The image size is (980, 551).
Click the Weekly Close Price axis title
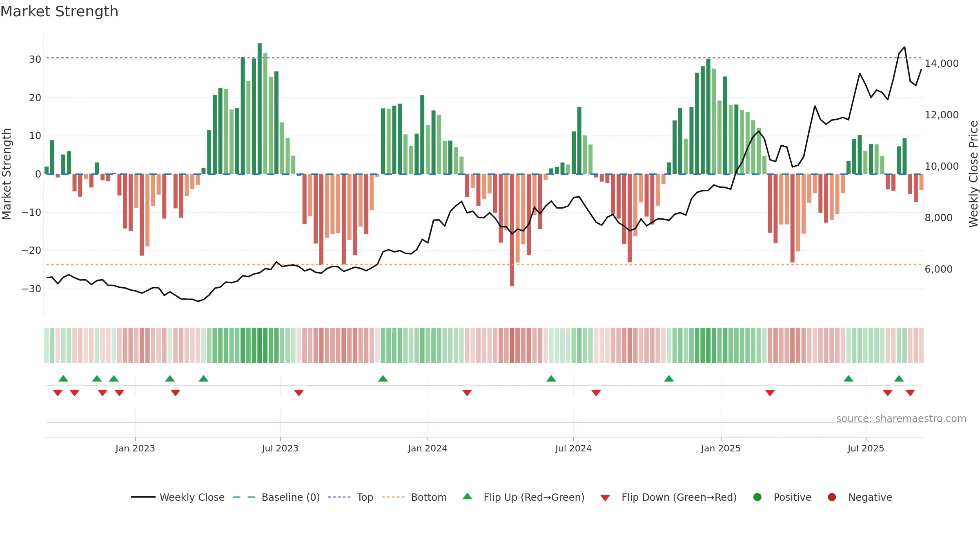(x=973, y=174)
